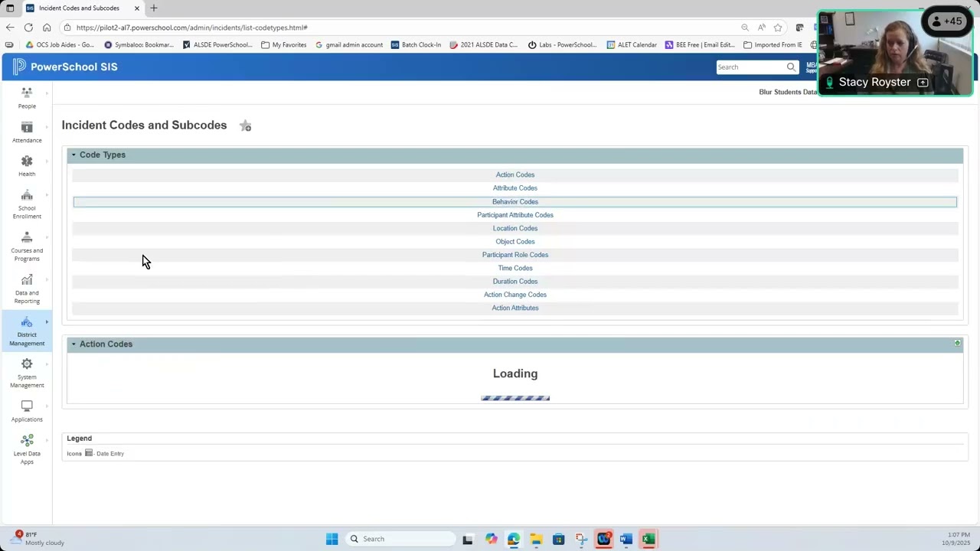Viewport: 980px width, 551px height.
Task: Open the School Enrollment sidebar section
Action: point(27,204)
